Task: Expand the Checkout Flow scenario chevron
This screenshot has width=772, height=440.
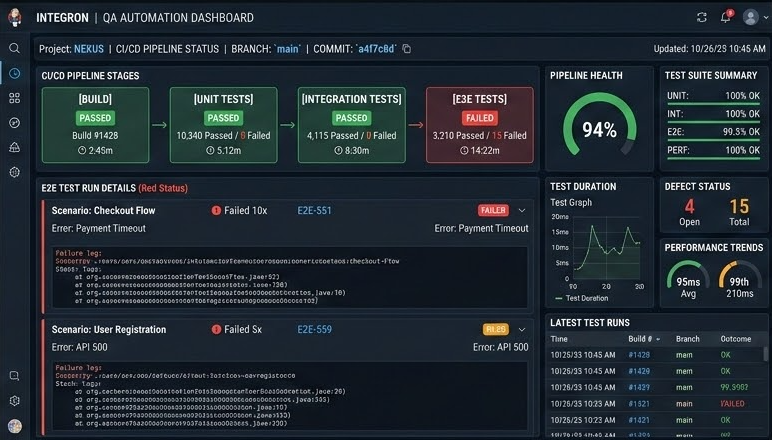Action: tap(521, 211)
